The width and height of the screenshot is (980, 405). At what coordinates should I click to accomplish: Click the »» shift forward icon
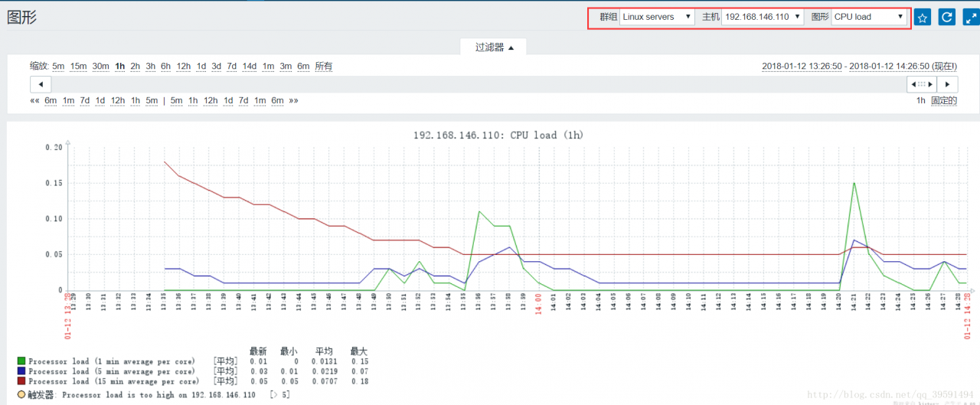(x=294, y=100)
